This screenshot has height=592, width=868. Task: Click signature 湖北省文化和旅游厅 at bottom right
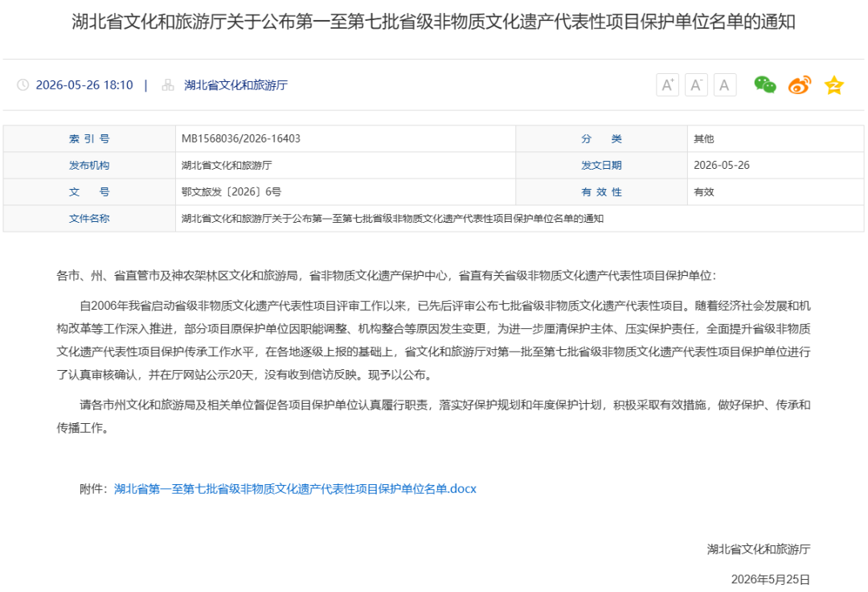click(759, 549)
